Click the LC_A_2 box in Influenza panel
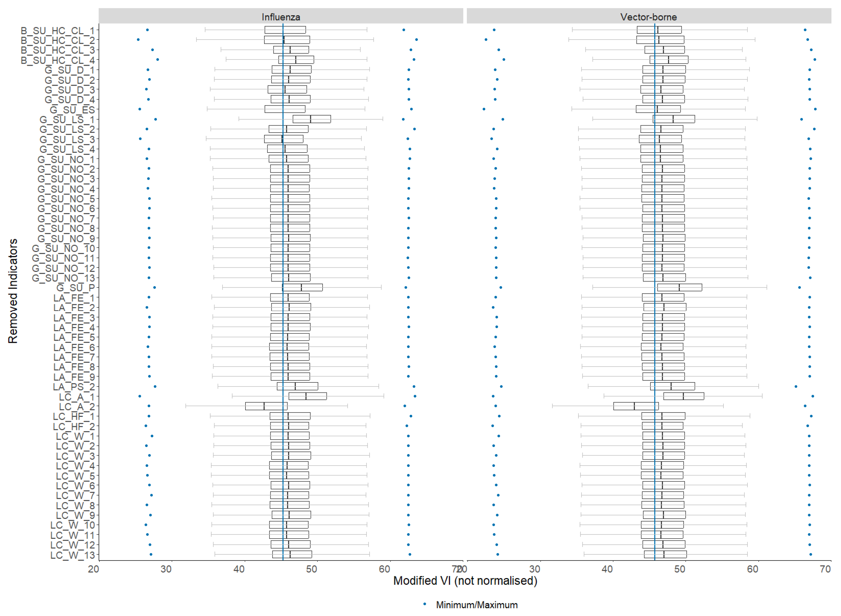This screenshot has height=616, width=841. [266, 406]
